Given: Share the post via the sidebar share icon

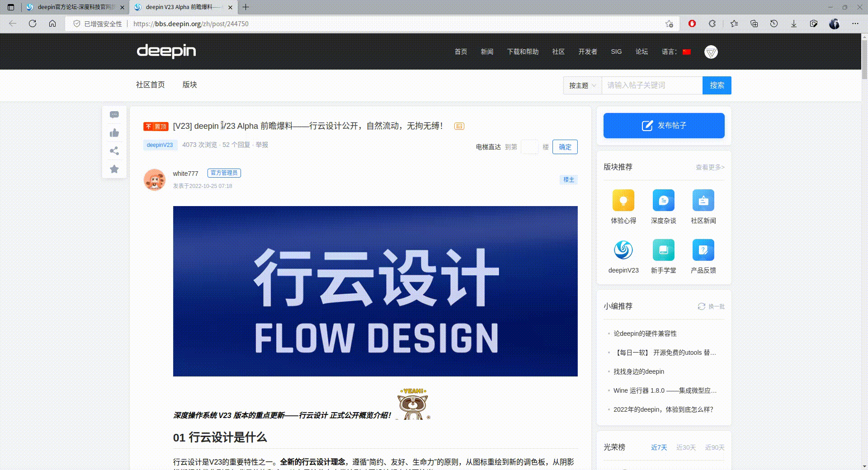Looking at the screenshot, I should tap(114, 151).
